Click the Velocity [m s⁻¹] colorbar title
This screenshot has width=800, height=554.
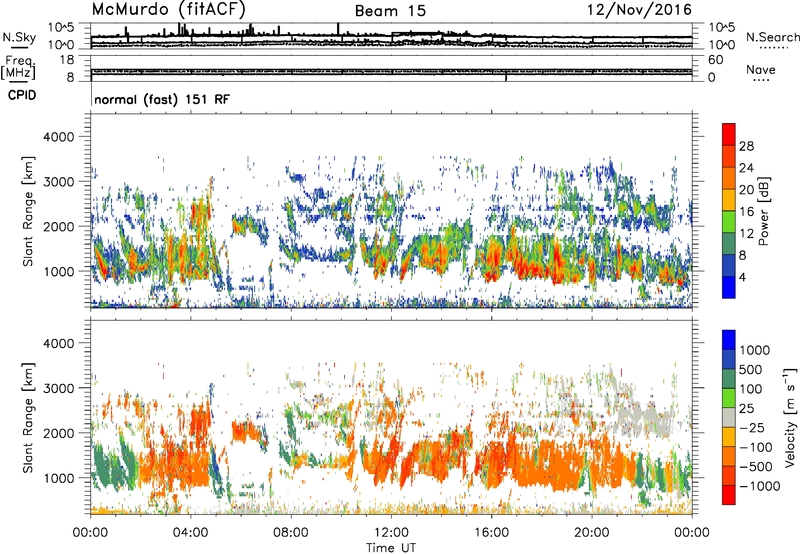click(790, 417)
